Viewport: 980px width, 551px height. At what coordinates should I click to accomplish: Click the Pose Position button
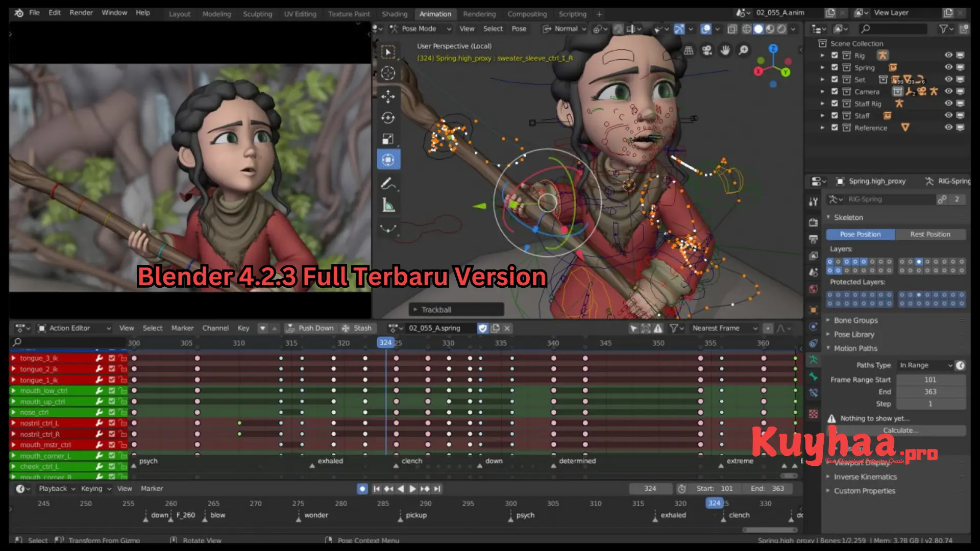(x=860, y=234)
